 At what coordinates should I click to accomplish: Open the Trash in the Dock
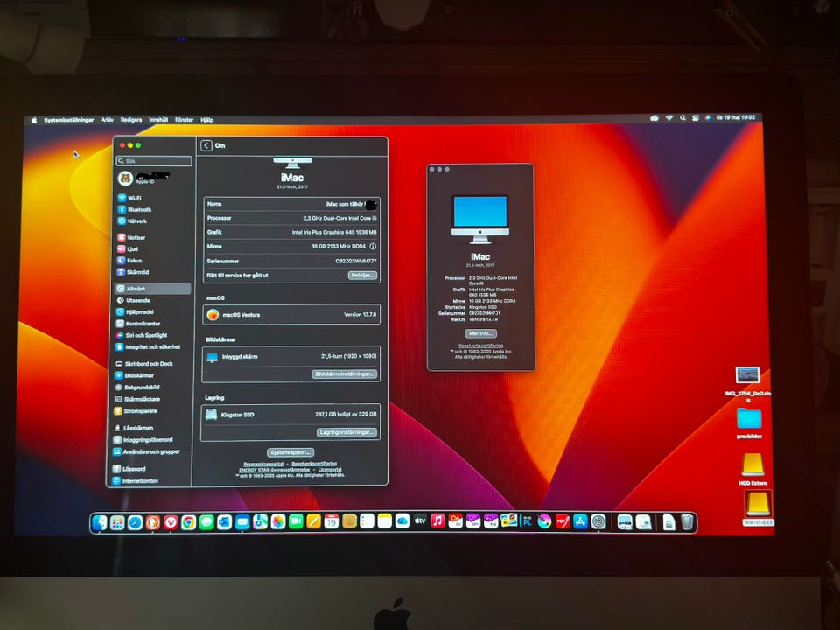click(688, 521)
